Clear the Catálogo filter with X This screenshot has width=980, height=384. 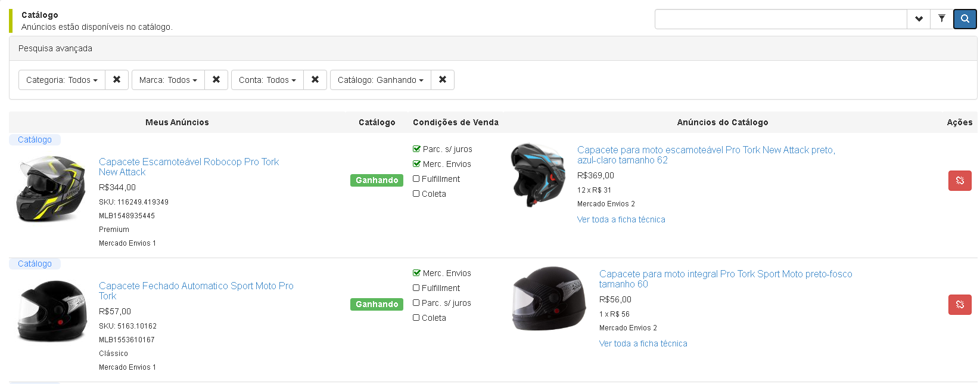coord(443,80)
